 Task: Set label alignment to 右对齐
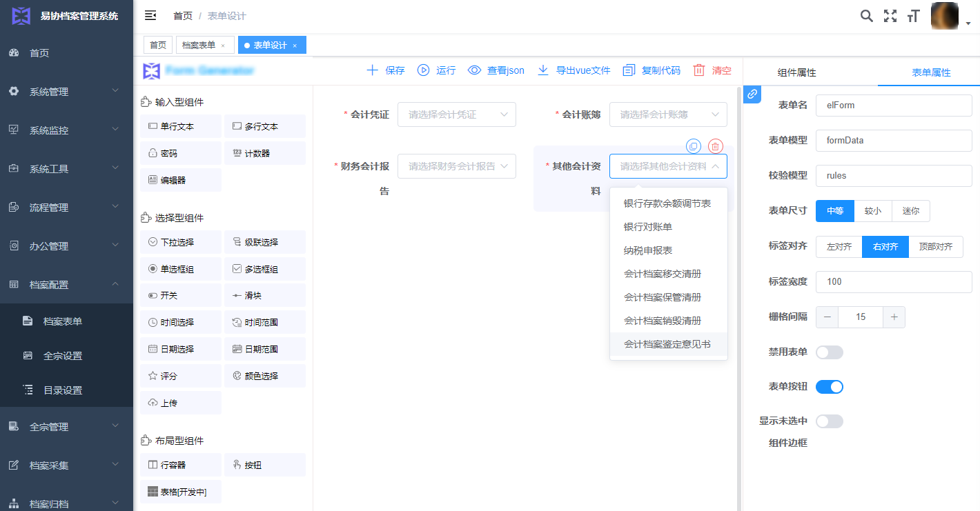885,246
